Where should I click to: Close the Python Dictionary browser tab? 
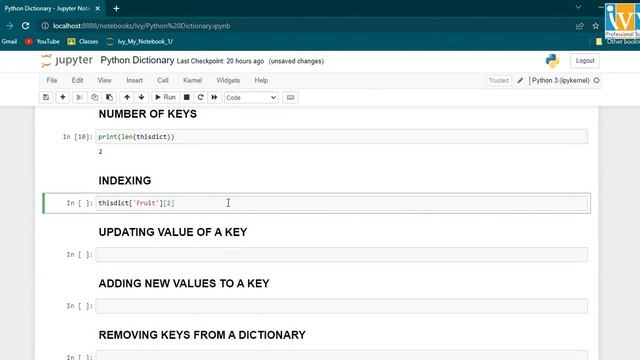pos(98,8)
